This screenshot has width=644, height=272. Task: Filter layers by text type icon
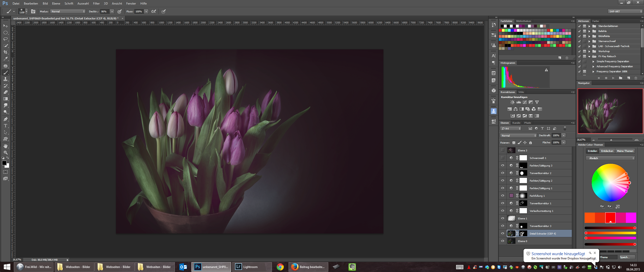542,128
